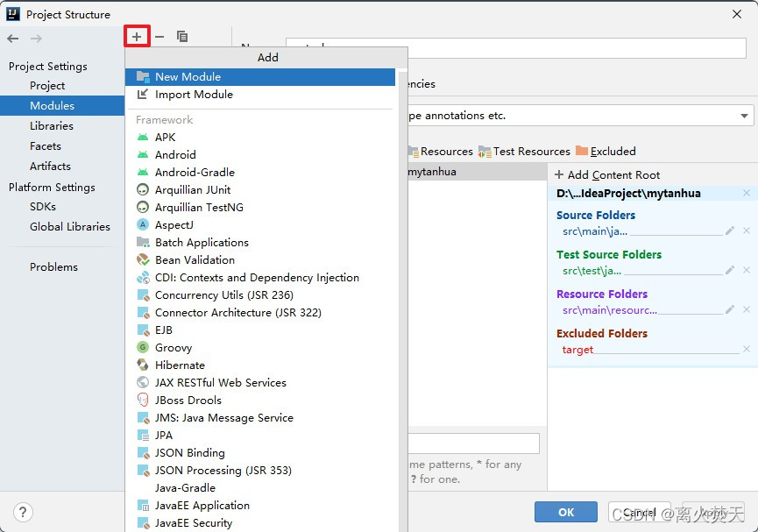Select EJB framework entry
This screenshot has width=758, height=532.
point(260,330)
